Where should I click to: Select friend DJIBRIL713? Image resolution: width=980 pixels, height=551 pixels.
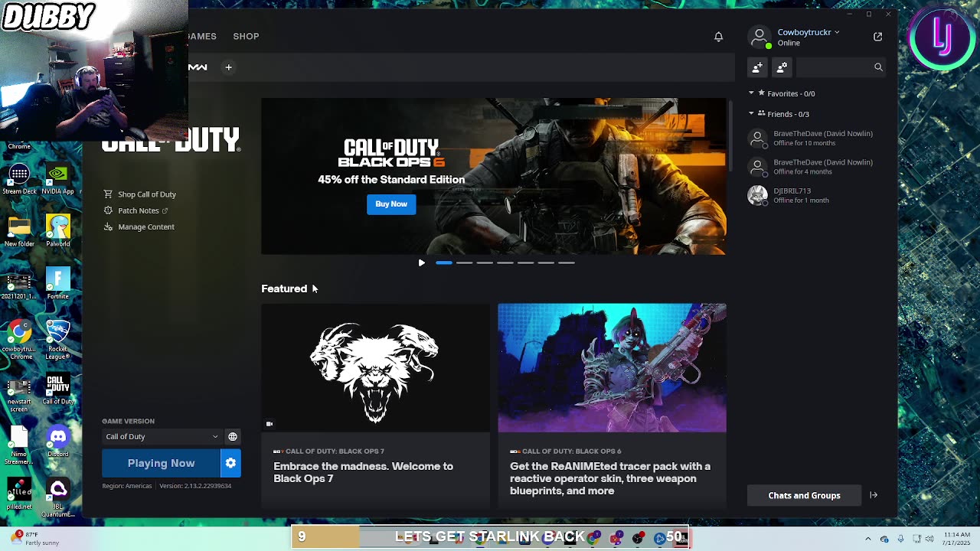816,196
